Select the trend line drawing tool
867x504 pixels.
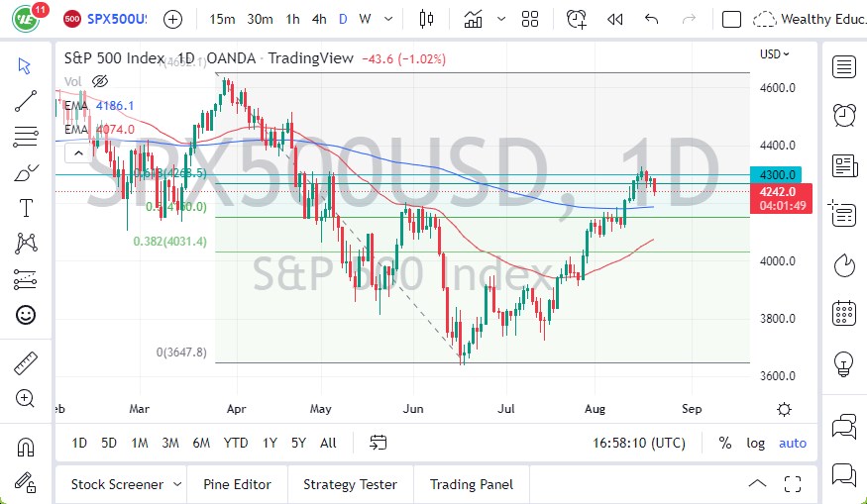(x=26, y=100)
